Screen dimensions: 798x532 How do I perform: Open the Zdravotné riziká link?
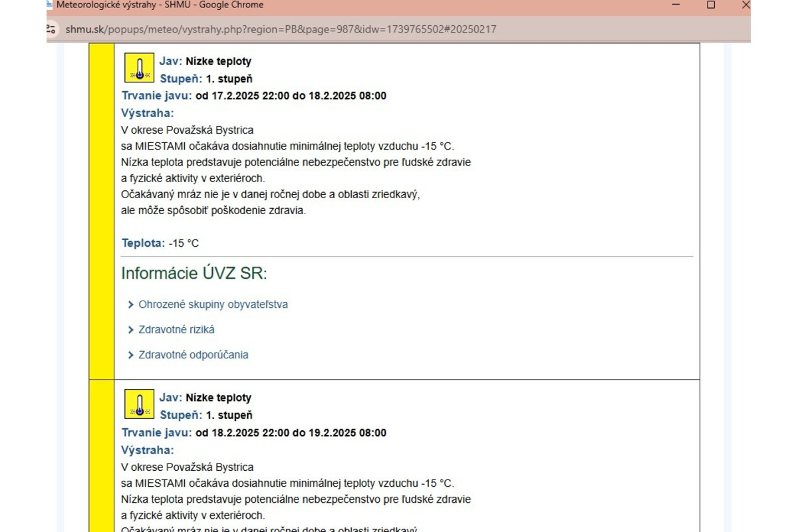(x=176, y=330)
